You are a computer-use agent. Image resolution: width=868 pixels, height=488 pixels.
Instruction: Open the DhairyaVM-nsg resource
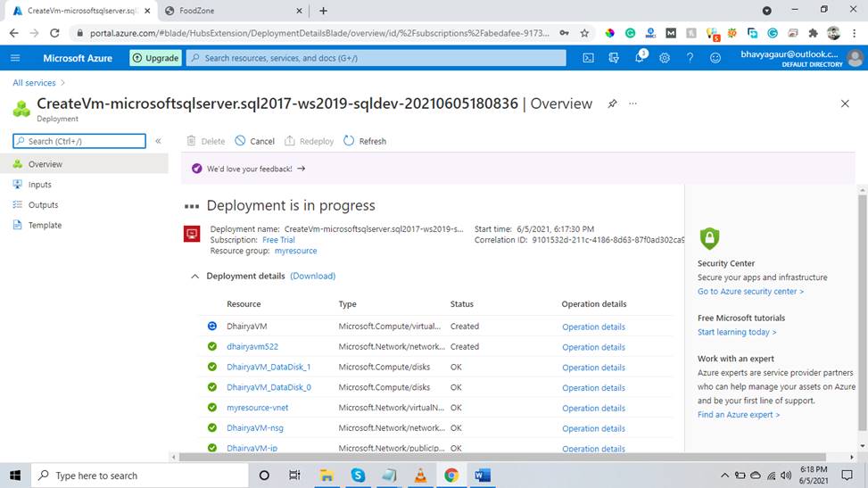(254, 427)
